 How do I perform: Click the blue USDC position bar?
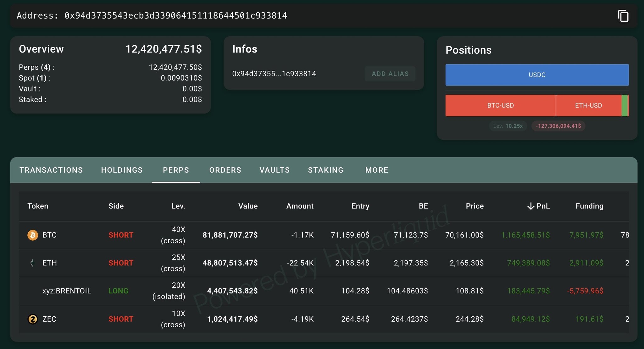coord(537,75)
